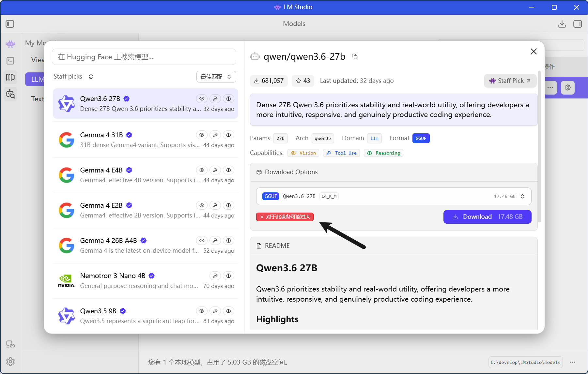The image size is (588, 374).
Task: Click the vision eye icon on Gemma 4 31B
Action: click(202, 135)
